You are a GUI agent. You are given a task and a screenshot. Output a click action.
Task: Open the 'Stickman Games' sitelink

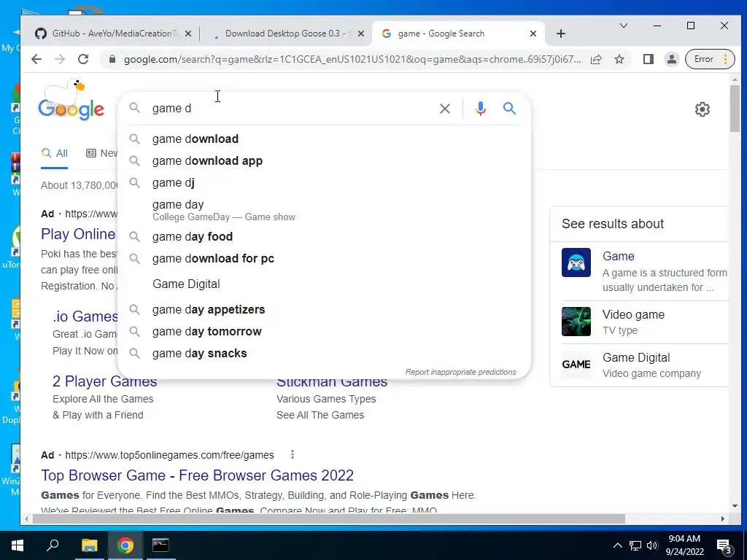pos(332,382)
